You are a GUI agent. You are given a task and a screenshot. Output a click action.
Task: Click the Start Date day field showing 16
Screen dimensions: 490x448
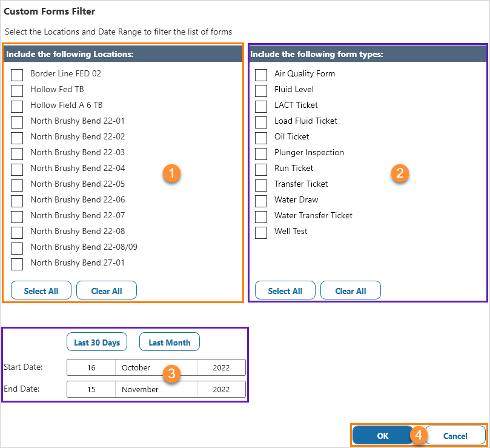point(91,368)
